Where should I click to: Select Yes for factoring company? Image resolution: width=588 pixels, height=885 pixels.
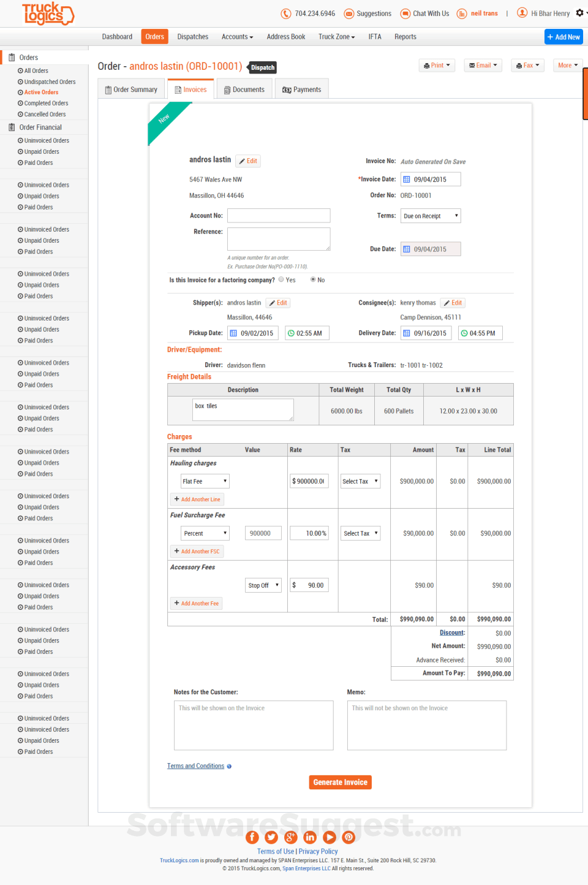coord(281,279)
